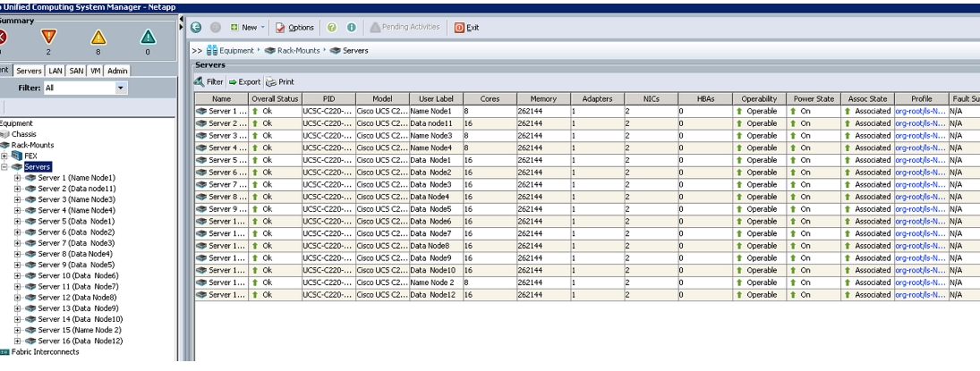Click the Ok status arrow in Name Node3 row
The width and height of the screenshot is (980, 371).
click(x=255, y=136)
